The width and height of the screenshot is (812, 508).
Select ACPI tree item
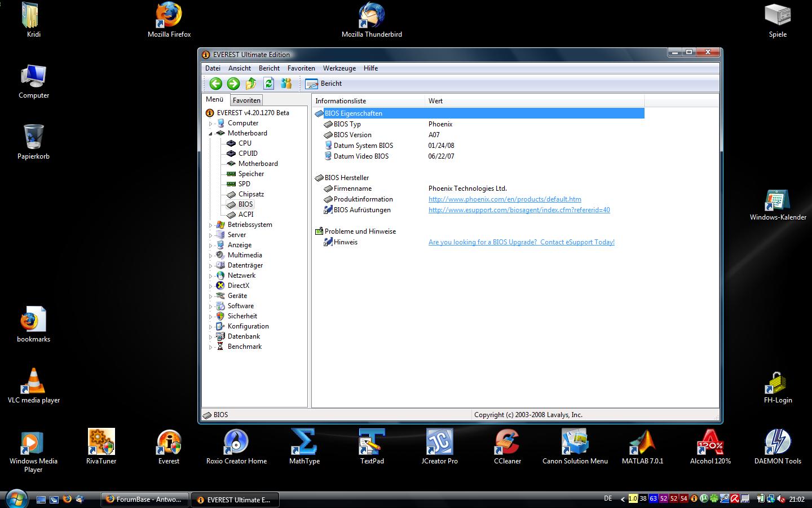click(246, 214)
